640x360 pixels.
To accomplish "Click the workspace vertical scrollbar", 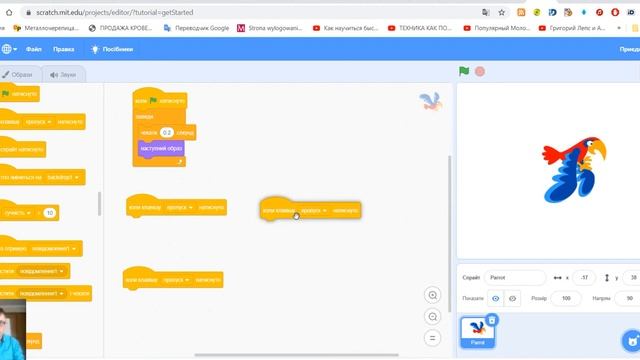I will tap(449, 234).
